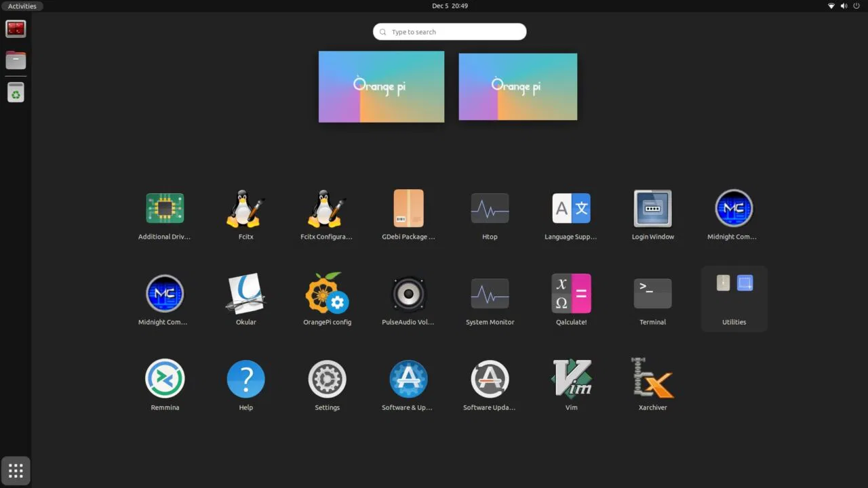The height and width of the screenshot is (488, 868).
Task: Launch PulseAudio Volume Control
Action: [x=408, y=293]
